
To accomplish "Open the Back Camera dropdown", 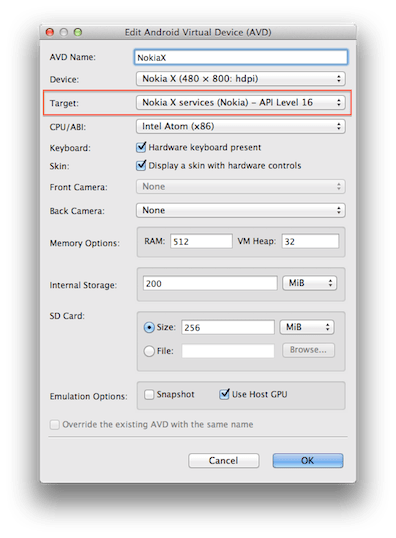I will (x=241, y=210).
